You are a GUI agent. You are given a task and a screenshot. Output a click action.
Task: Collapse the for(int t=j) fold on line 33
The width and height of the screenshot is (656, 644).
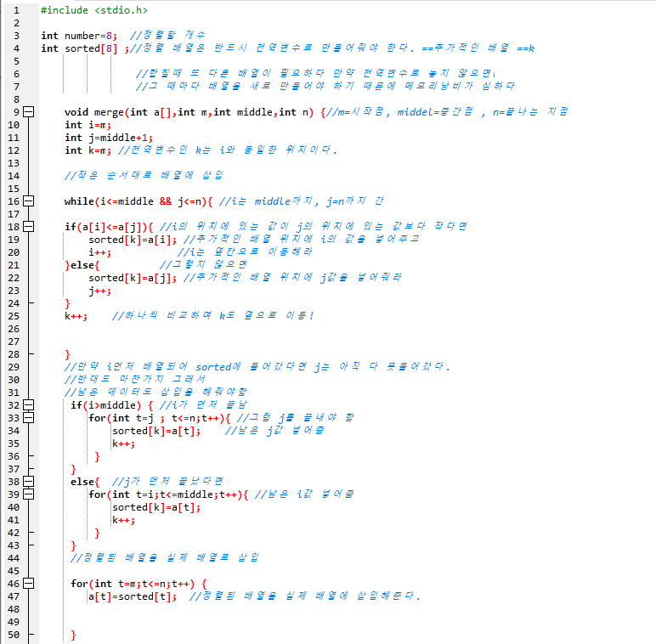[x=28, y=418]
